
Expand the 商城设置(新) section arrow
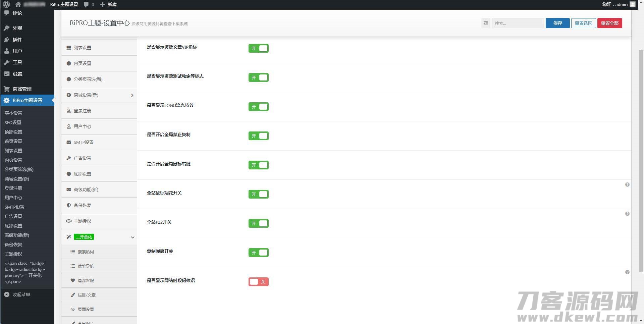click(x=132, y=95)
